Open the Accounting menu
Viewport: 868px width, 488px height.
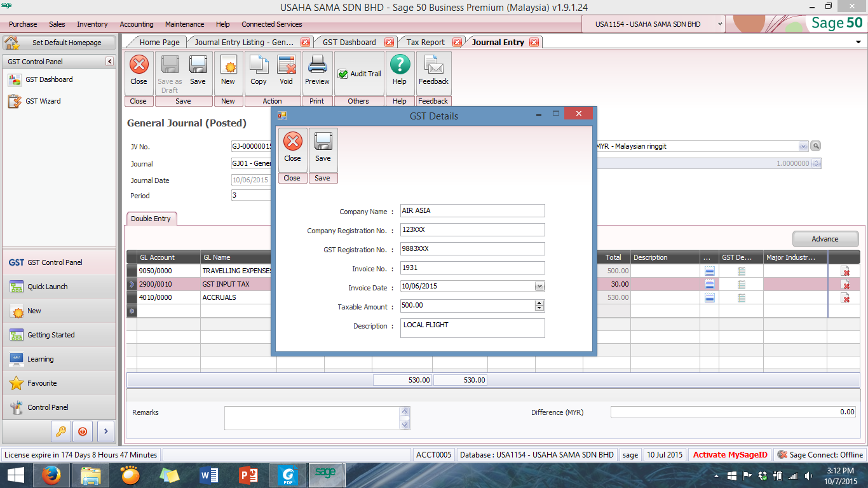137,24
